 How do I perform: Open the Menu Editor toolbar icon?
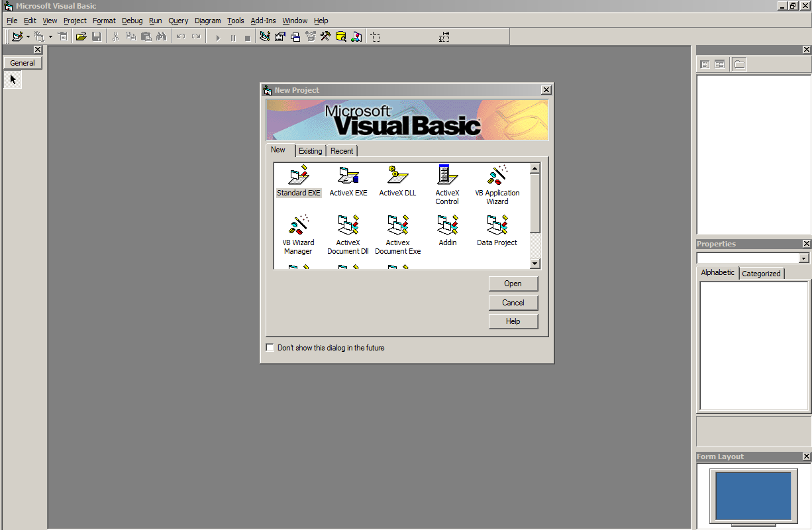[62, 37]
